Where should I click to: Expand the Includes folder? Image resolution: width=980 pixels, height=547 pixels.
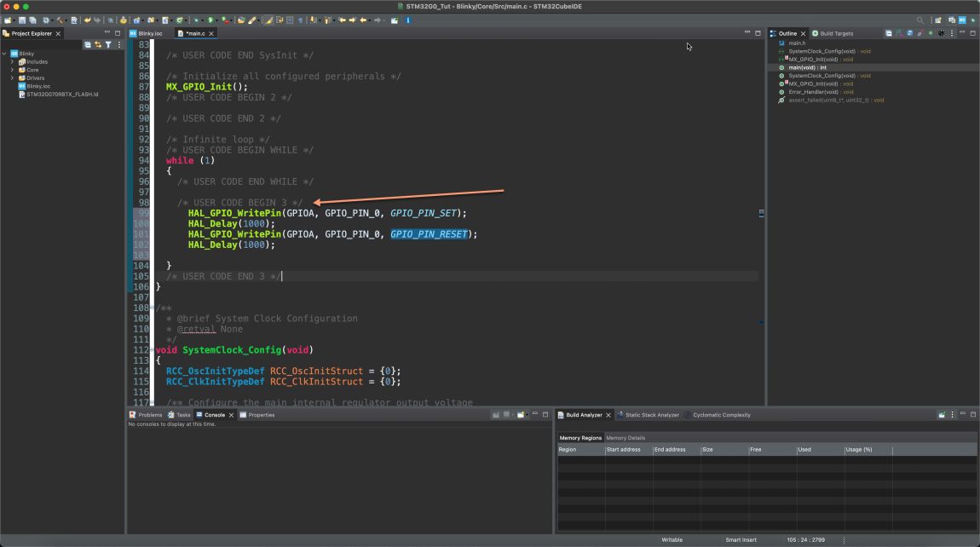(x=12, y=62)
